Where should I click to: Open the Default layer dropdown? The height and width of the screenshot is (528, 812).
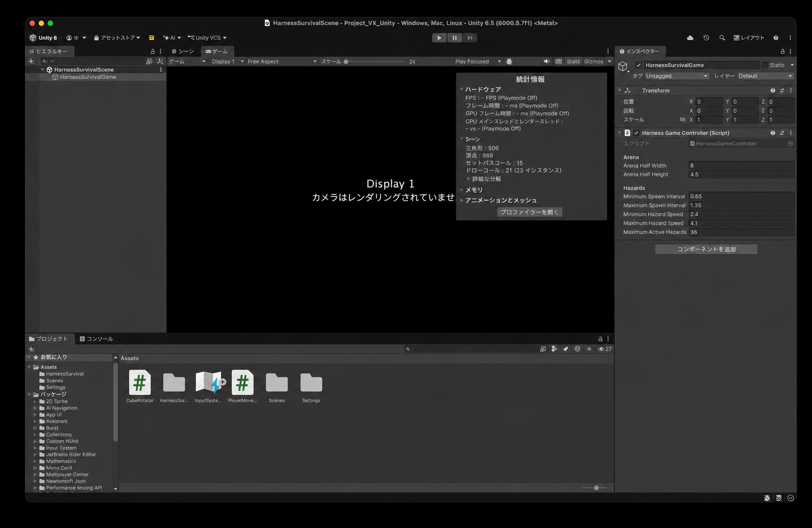click(x=766, y=76)
